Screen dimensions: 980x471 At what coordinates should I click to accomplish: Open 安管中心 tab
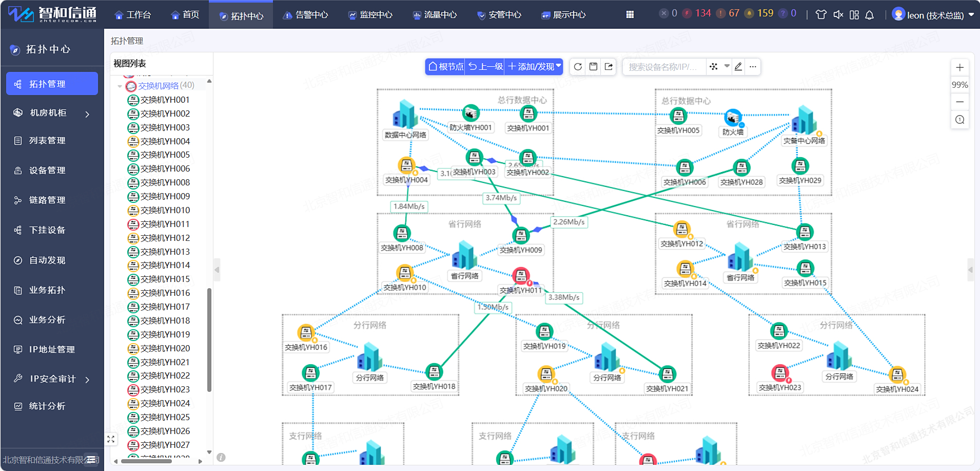499,15
